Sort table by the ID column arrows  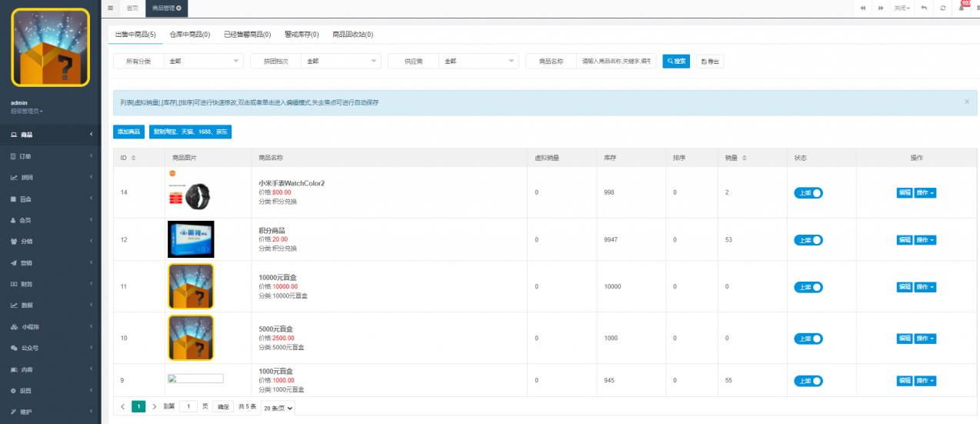[134, 158]
